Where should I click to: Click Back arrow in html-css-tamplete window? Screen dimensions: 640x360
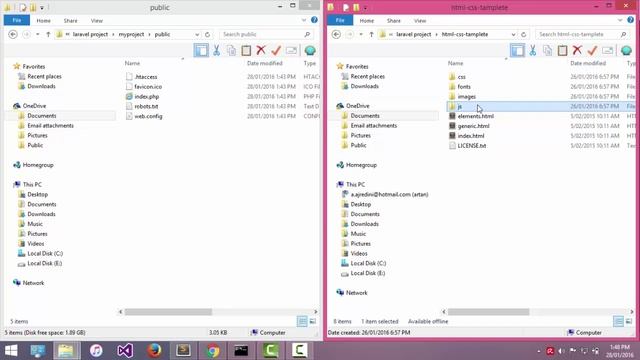coord(336,34)
